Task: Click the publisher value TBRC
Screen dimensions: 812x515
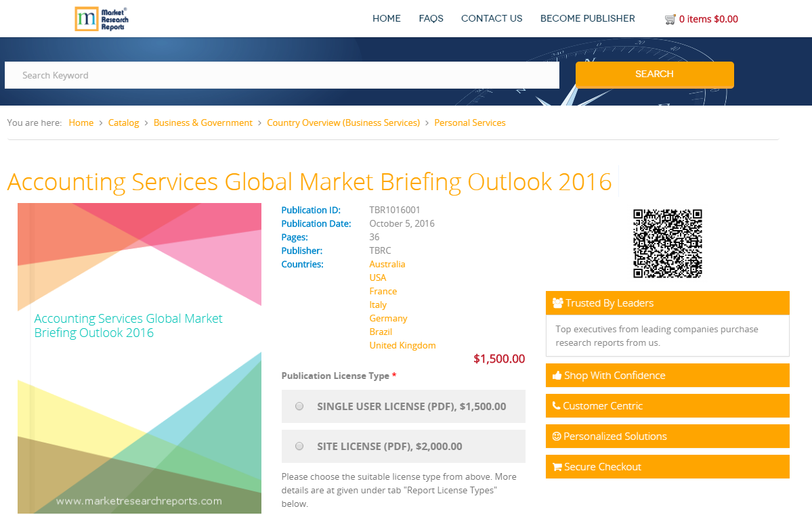Action: (x=380, y=250)
